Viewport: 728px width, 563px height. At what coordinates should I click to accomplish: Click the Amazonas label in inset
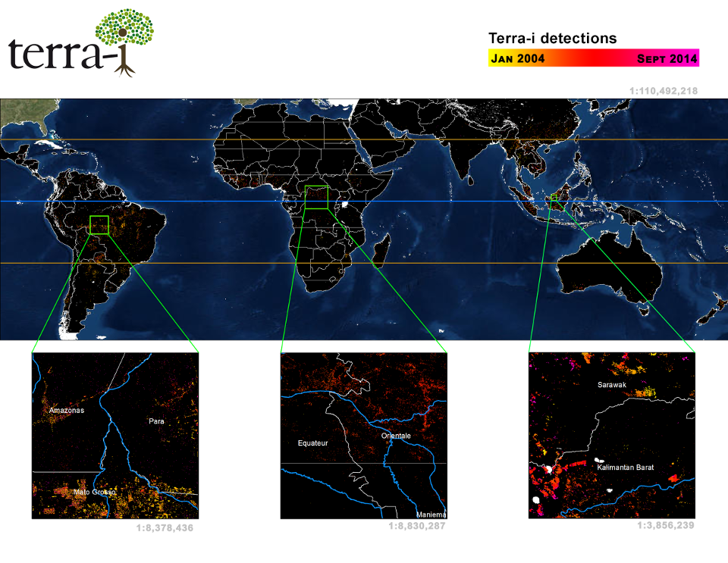tap(66, 411)
